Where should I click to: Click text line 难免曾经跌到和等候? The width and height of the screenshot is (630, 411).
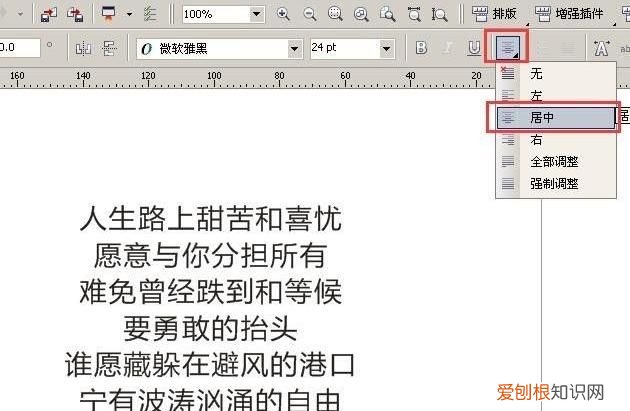pos(211,292)
